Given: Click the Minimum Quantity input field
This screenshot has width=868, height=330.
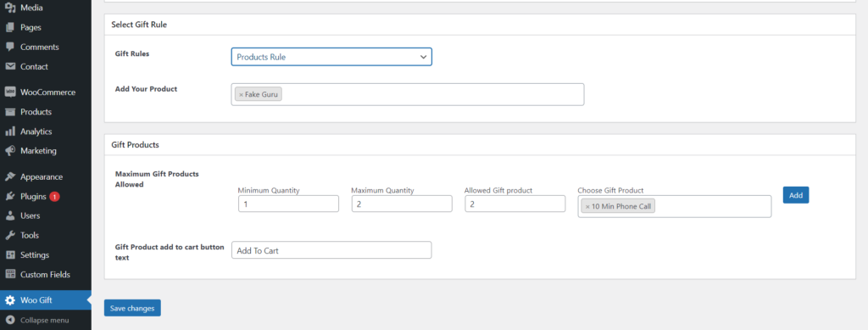Looking at the screenshot, I should coord(288,204).
